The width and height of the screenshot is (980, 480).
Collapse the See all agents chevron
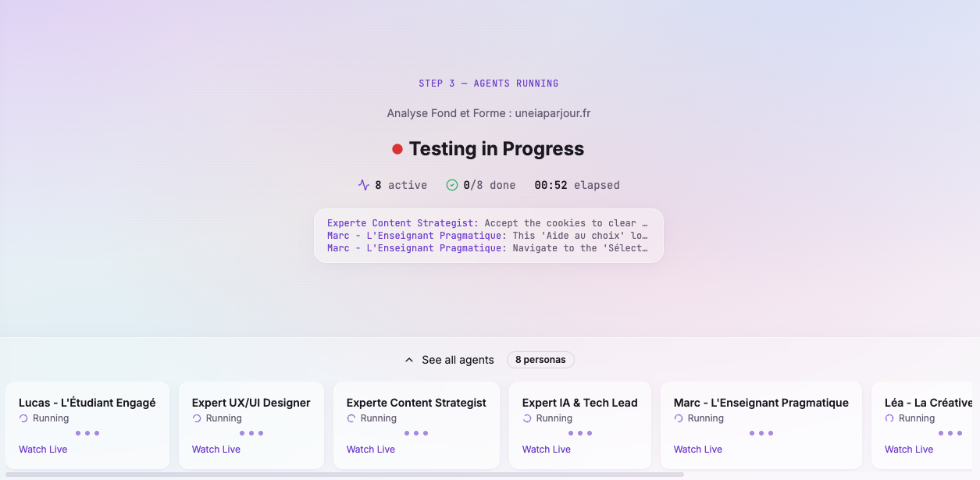[x=409, y=360]
